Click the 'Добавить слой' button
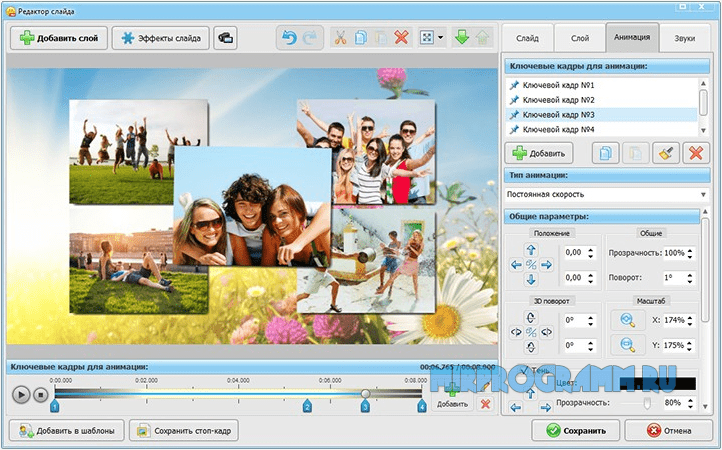Screen dimensions: 722x450 coord(59,38)
